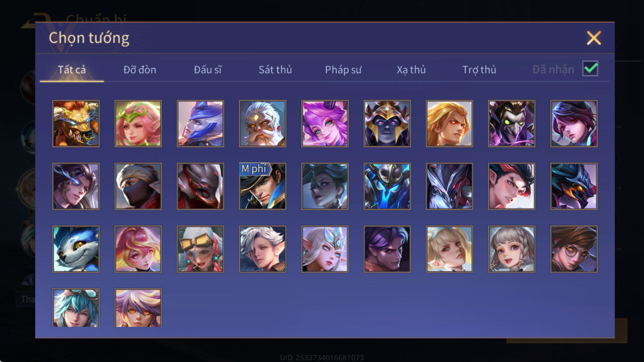
Task: Select the blonde twin-tail girl hero
Action: (x=449, y=249)
